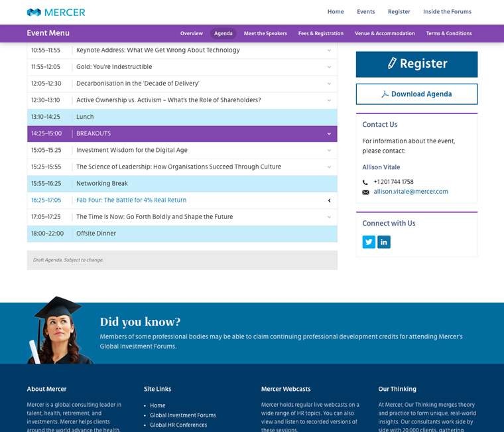Click The Science of Leadership title
The height and width of the screenshot is (432, 504).
point(178,167)
